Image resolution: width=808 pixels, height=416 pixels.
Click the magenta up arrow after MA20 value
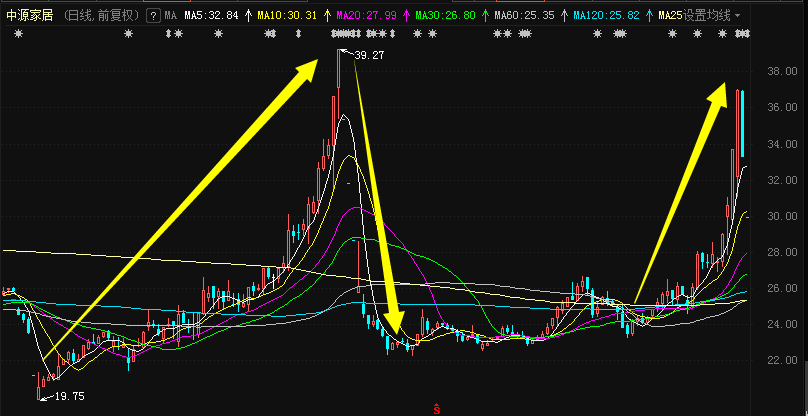(406, 16)
